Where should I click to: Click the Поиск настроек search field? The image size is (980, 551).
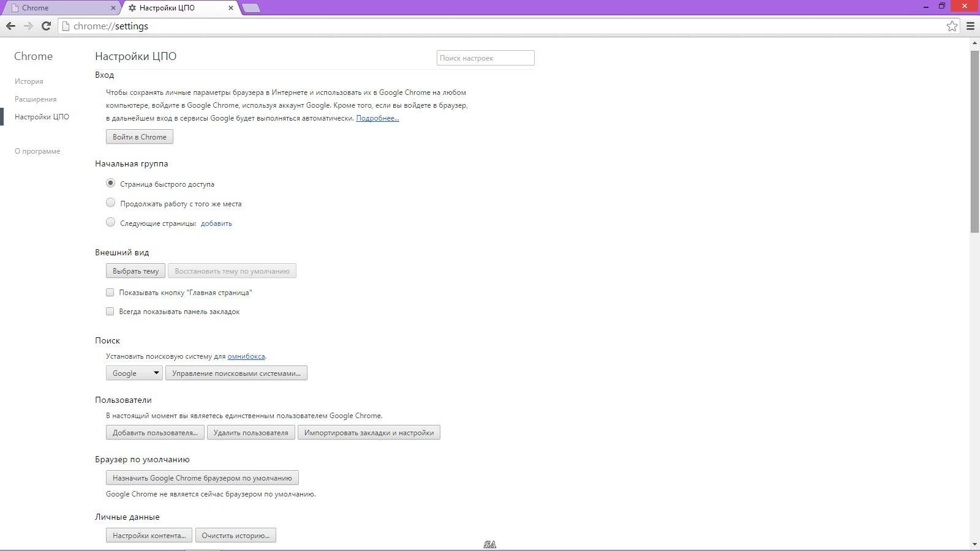(486, 58)
